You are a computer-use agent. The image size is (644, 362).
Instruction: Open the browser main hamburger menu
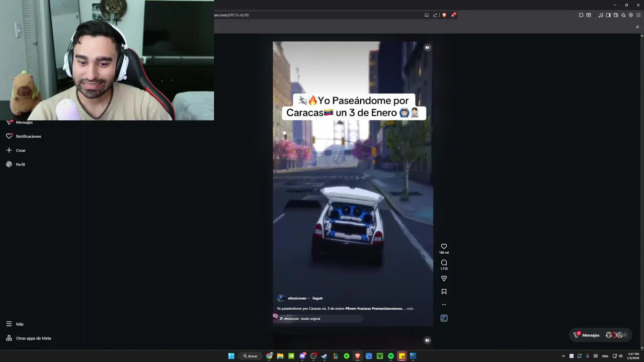(x=638, y=15)
